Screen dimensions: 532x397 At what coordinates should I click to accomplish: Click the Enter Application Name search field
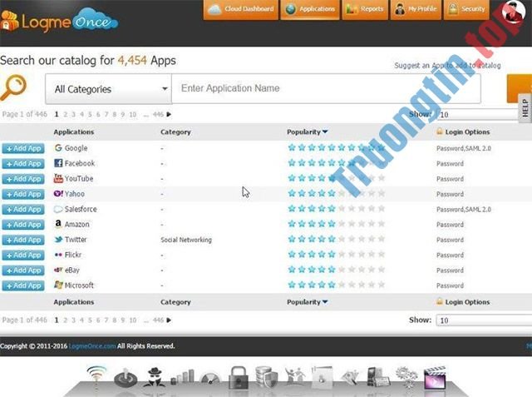pos(324,88)
